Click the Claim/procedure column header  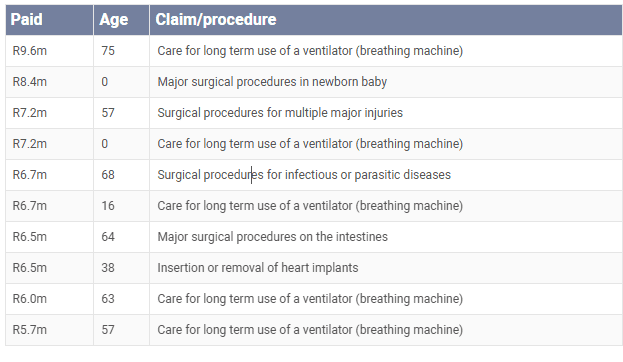386,19
